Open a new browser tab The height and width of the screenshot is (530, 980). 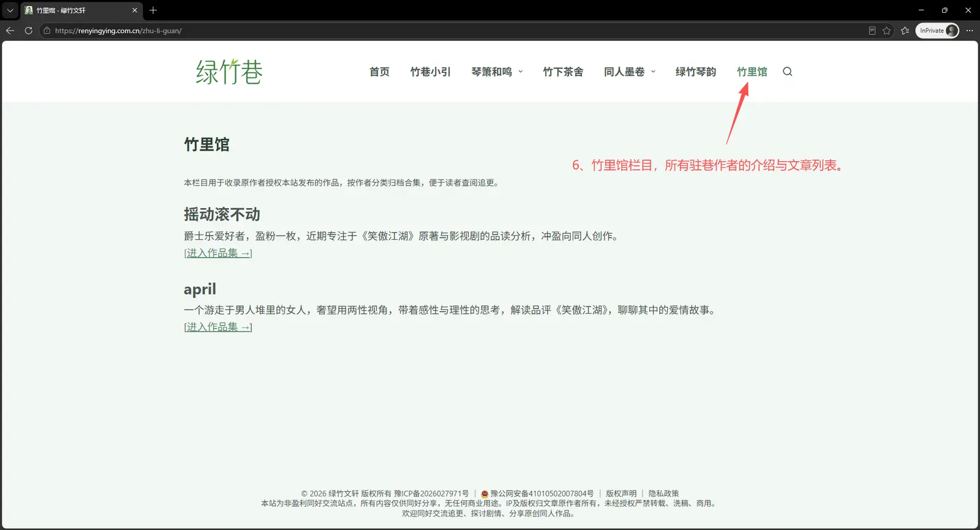tap(153, 10)
